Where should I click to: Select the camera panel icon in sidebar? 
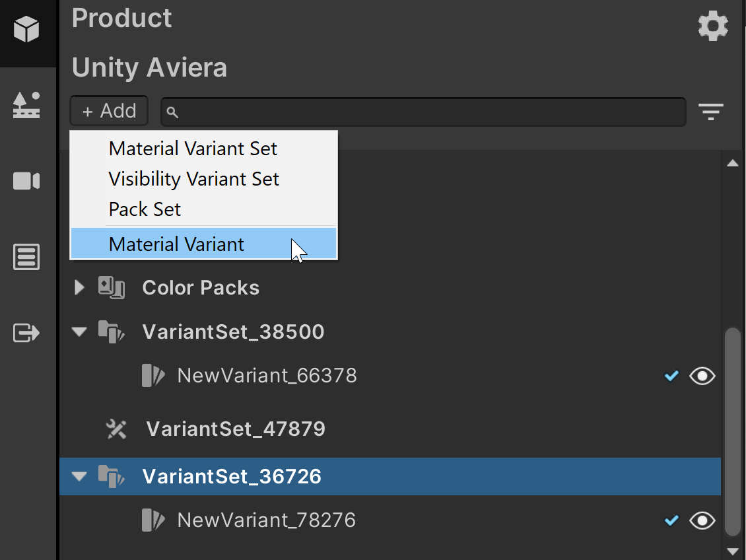(x=27, y=181)
